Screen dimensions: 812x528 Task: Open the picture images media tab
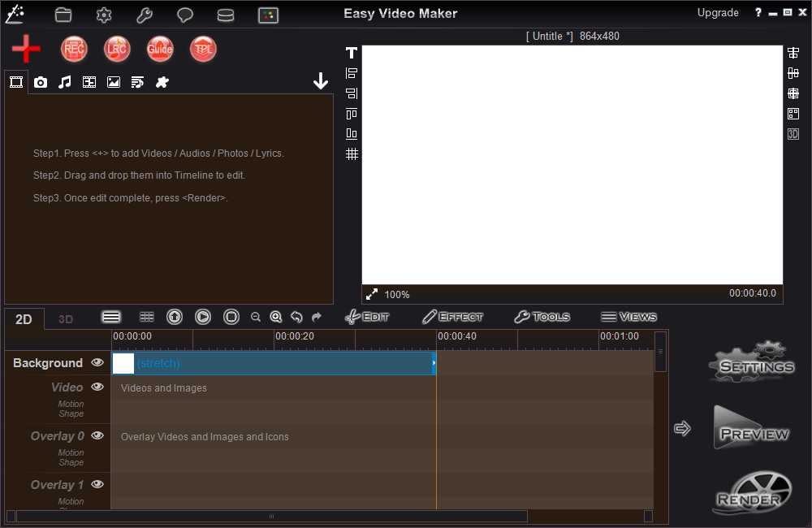click(x=114, y=82)
